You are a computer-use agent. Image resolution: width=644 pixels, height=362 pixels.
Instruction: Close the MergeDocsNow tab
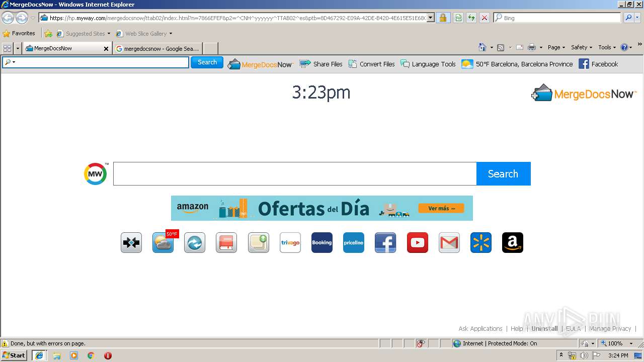(106, 49)
